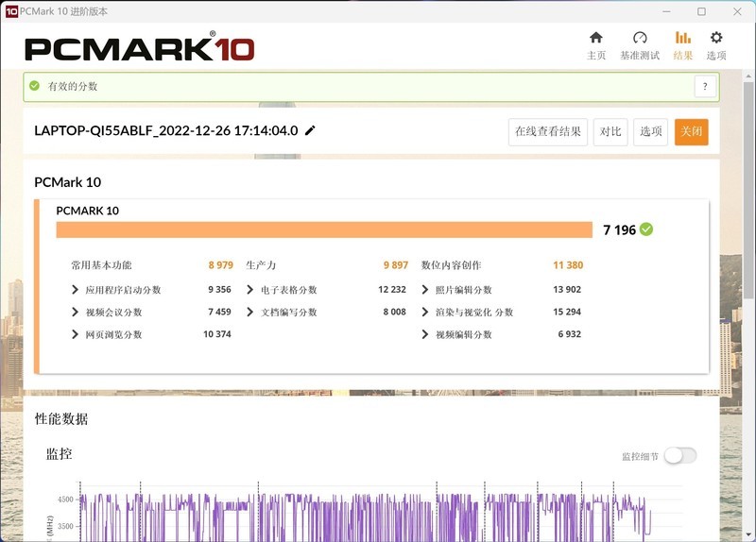756x542 pixels.
Task: Go to the 主页 home icon
Action: click(596, 38)
